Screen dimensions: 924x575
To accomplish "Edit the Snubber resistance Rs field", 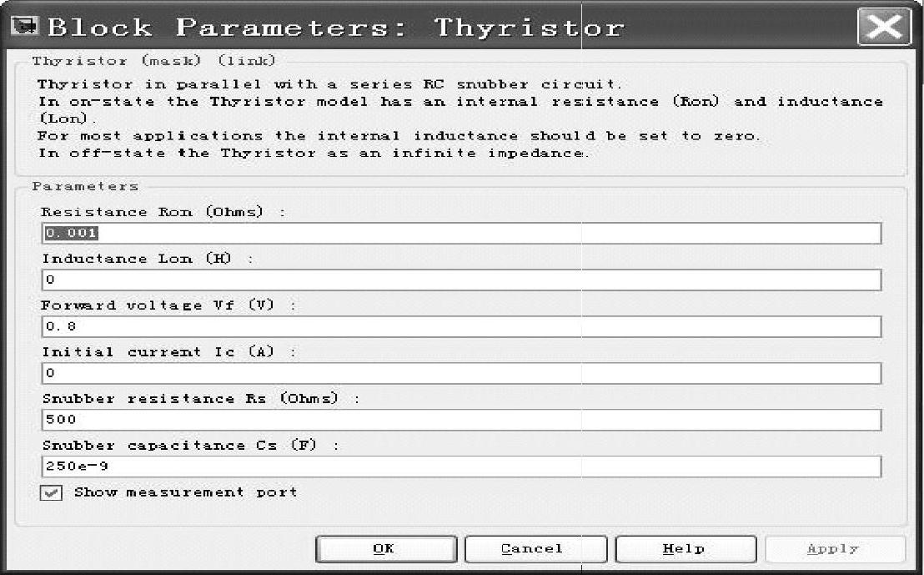I will coord(460,420).
